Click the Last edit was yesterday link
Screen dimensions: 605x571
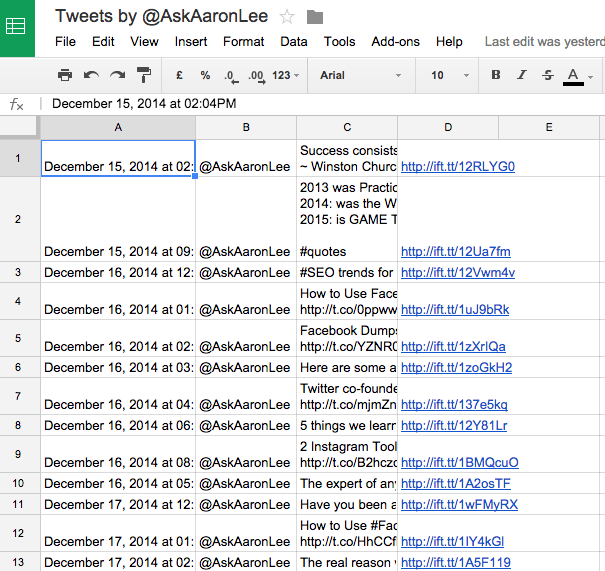[x=544, y=41]
